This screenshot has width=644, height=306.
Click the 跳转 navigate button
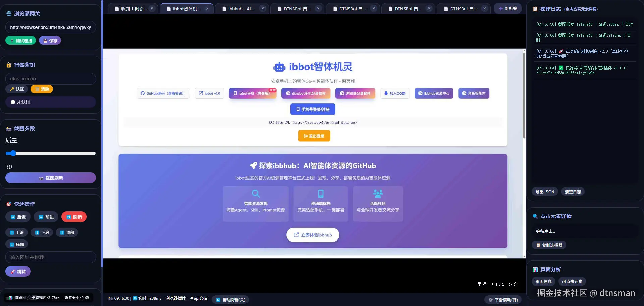[18, 272]
